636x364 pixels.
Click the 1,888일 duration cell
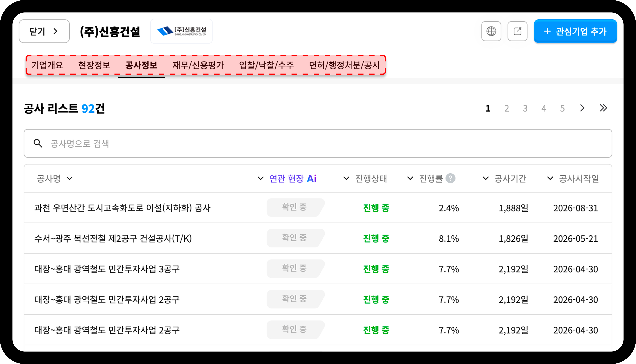513,208
